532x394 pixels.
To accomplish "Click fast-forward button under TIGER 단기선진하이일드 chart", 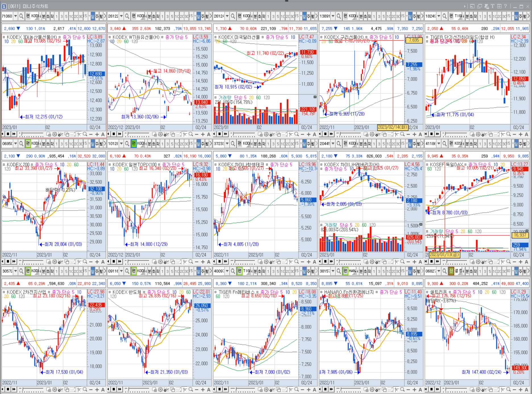I will point(437,134).
